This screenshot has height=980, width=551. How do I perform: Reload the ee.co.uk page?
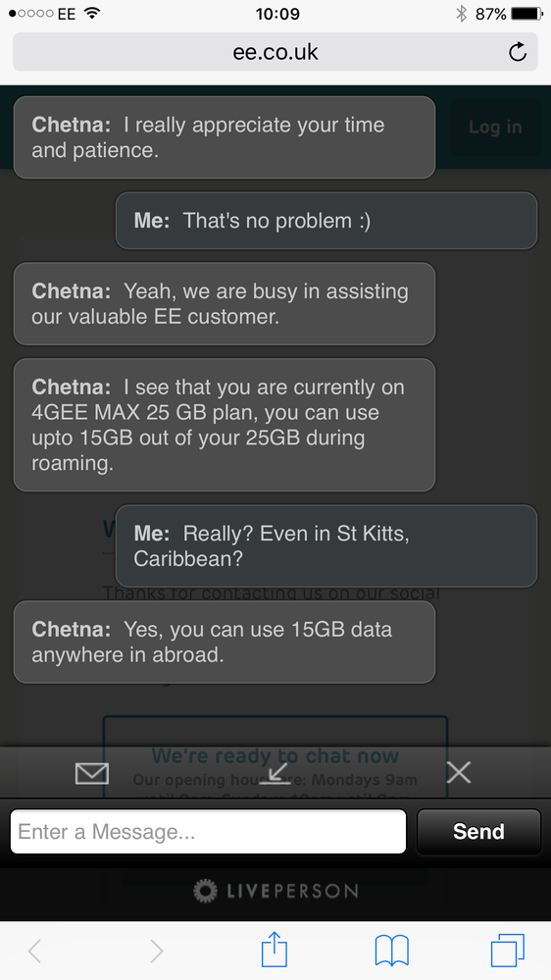[518, 52]
